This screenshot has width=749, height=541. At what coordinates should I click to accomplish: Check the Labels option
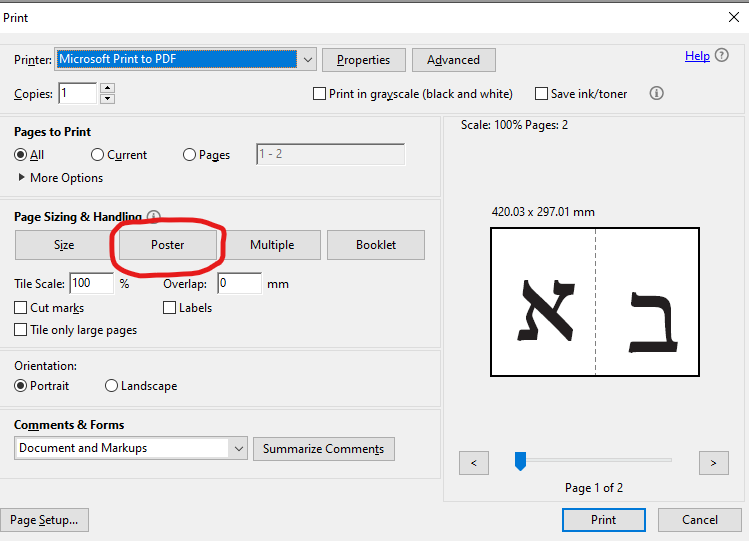click(170, 308)
